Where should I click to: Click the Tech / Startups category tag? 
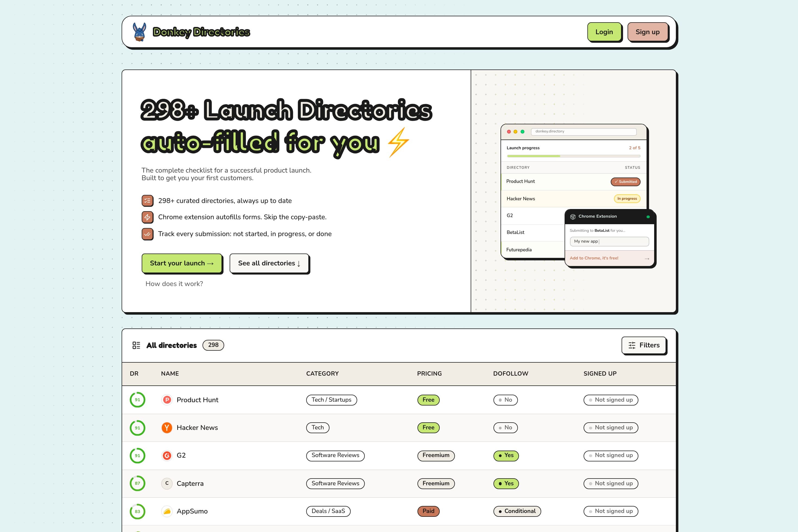pyautogui.click(x=331, y=400)
